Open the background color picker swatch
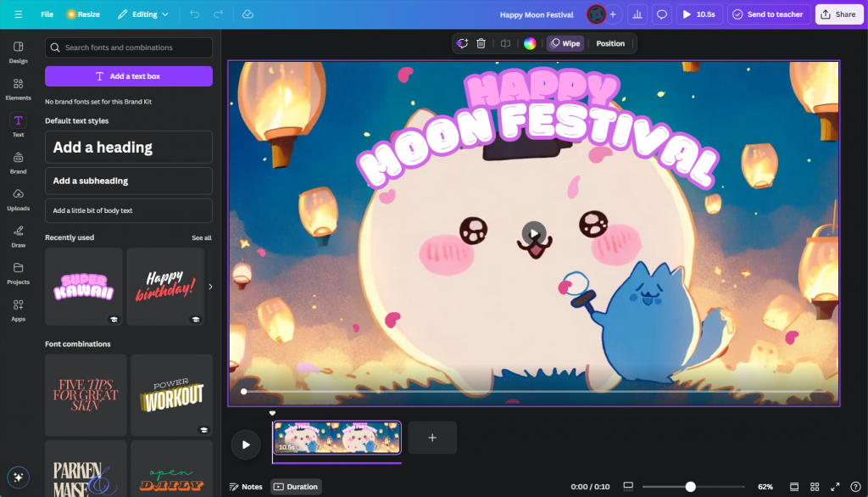Image resolution: width=868 pixels, height=497 pixels. (530, 43)
